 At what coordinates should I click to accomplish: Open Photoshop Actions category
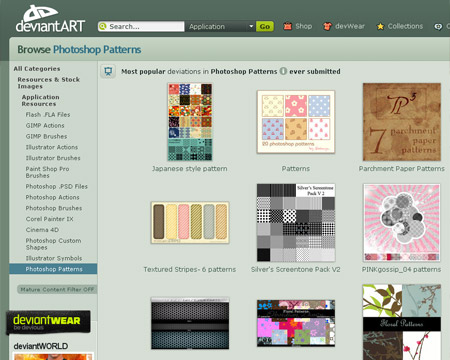click(52, 197)
